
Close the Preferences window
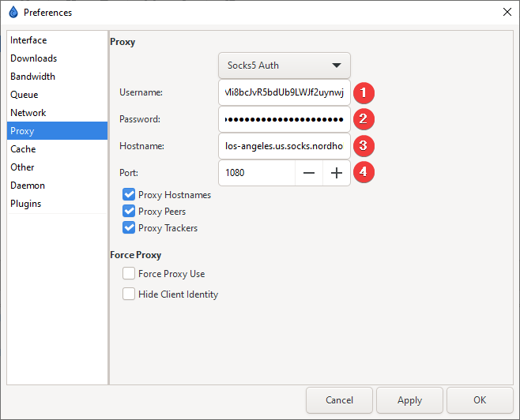(x=506, y=12)
